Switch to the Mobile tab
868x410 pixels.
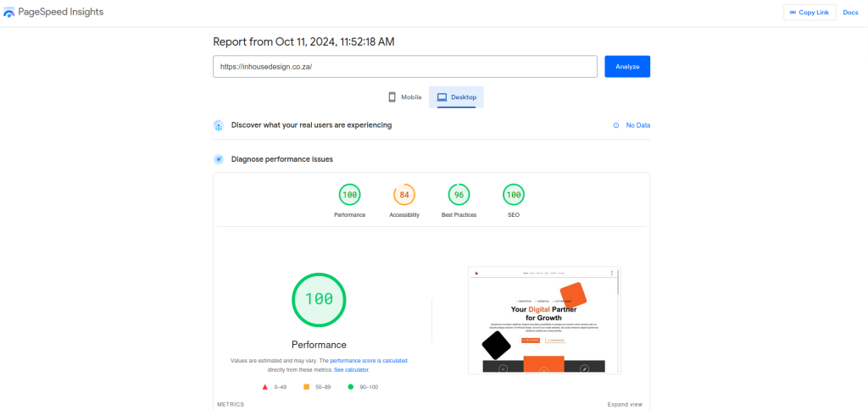click(x=404, y=97)
